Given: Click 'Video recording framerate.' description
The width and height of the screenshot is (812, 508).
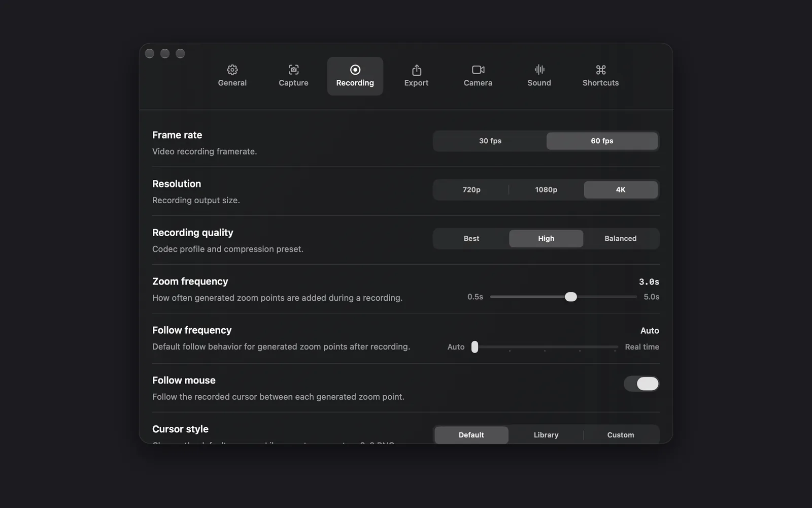Looking at the screenshot, I should [205, 151].
